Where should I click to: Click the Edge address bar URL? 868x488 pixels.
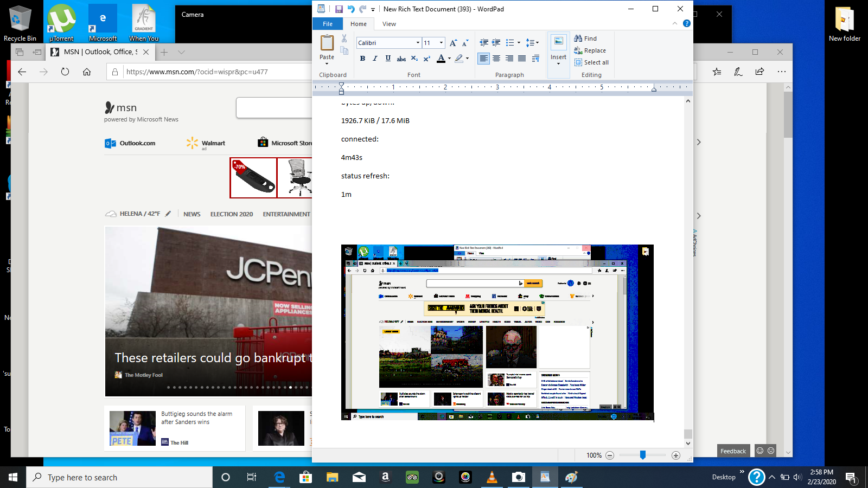(x=197, y=72)
